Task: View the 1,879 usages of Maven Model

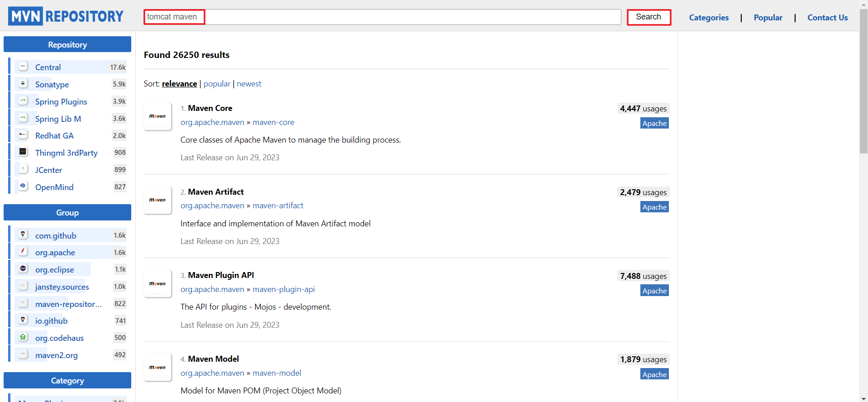Action: (x=643, y=359)
